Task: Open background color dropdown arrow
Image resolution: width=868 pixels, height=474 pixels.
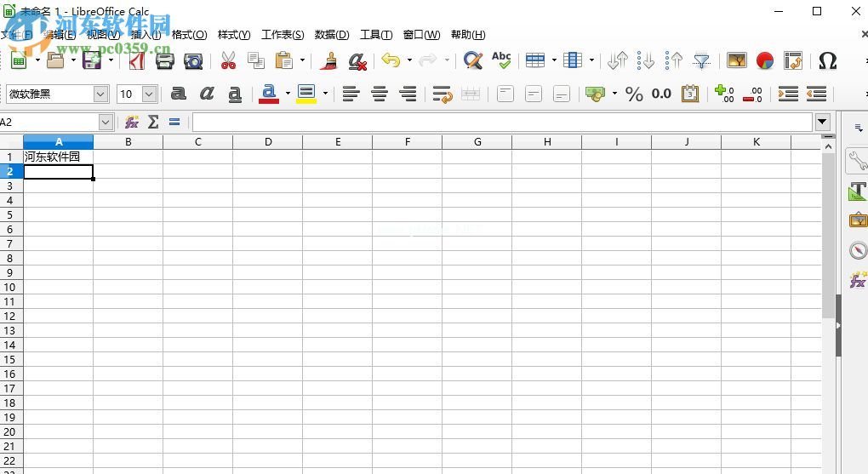Action: [x=325, y=94]
